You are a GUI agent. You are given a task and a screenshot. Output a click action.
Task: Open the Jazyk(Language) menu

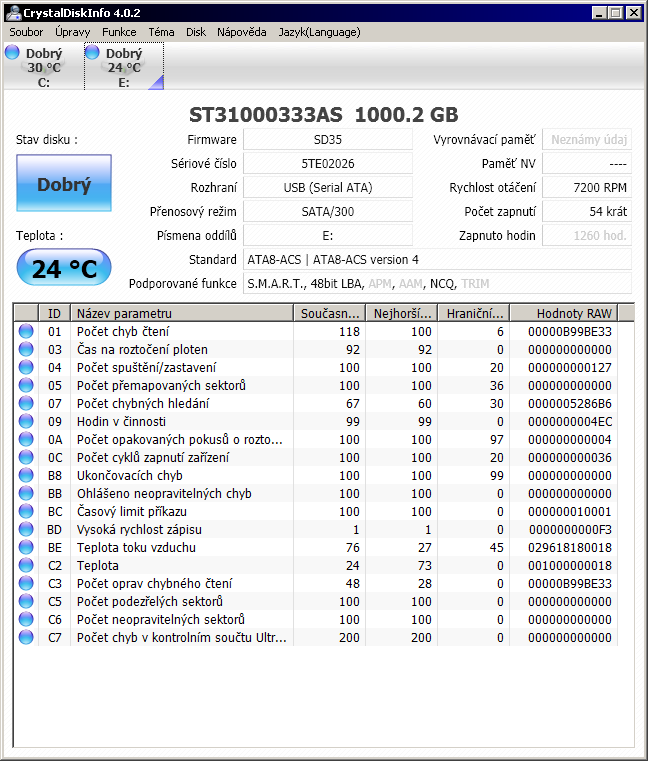click(319, 32)
